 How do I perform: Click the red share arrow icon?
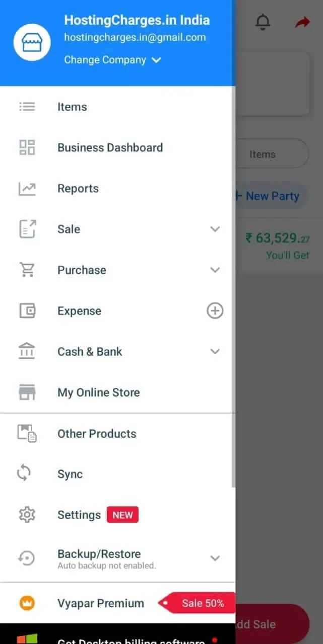[302, 23]
